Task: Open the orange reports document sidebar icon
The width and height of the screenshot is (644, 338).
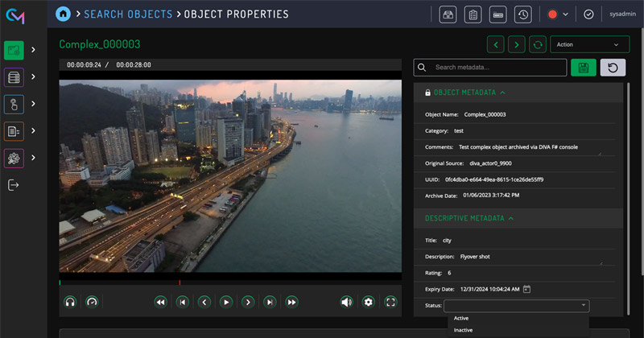Action: [14, 131]
